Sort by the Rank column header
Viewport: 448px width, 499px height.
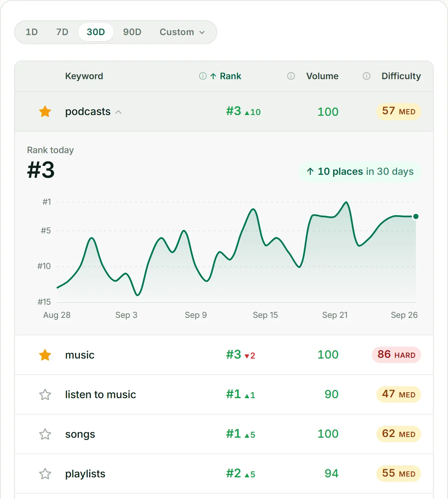(230, 76)
